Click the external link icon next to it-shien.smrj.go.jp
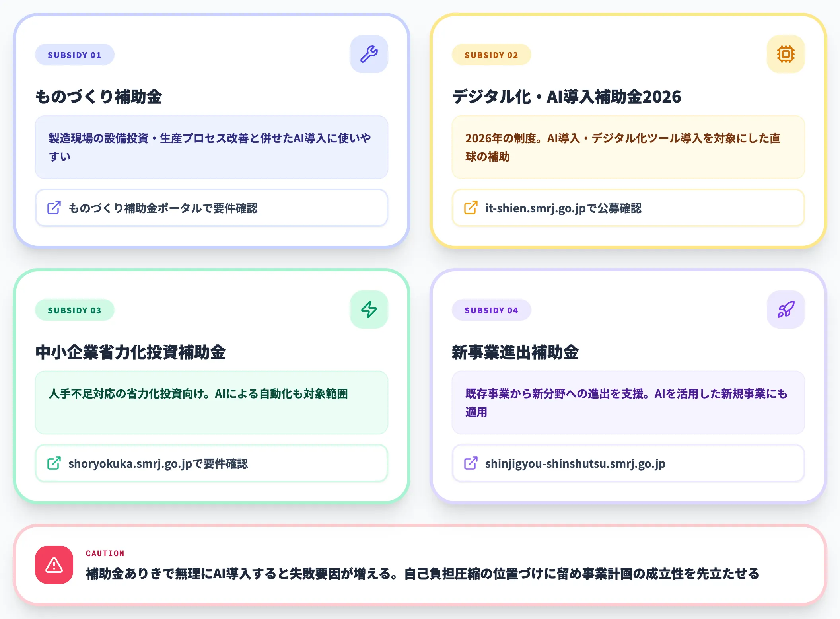Image resolution: width=840 pixels, height=619 pixels. 470,208
